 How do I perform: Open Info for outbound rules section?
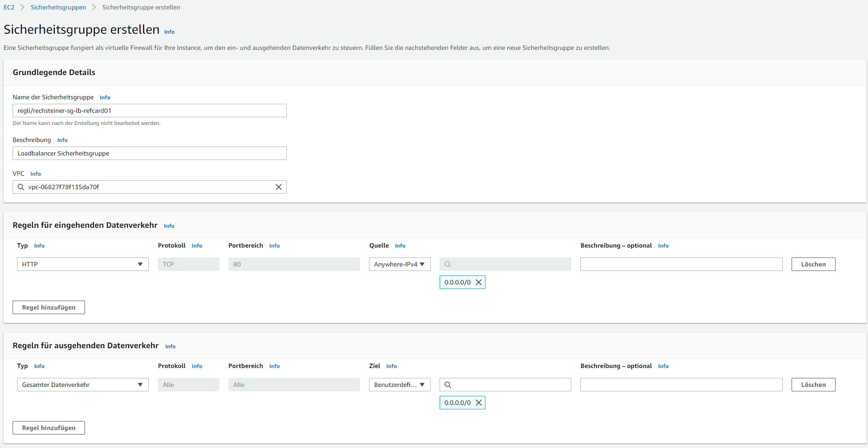pyautogui.click(x=170, y=346)
